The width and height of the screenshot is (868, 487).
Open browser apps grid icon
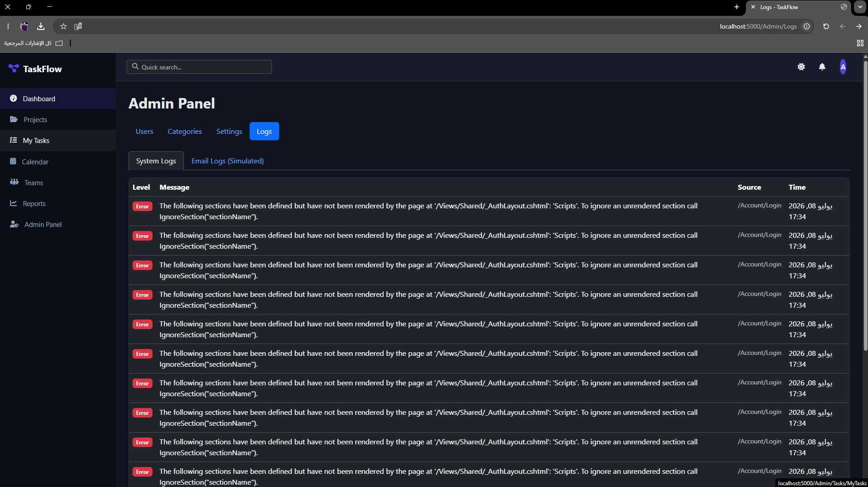860,43
